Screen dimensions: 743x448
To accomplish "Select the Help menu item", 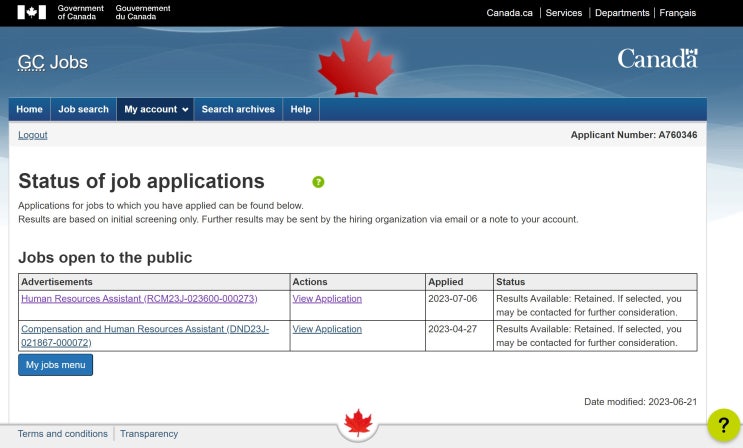I will [x=300, y=109].
